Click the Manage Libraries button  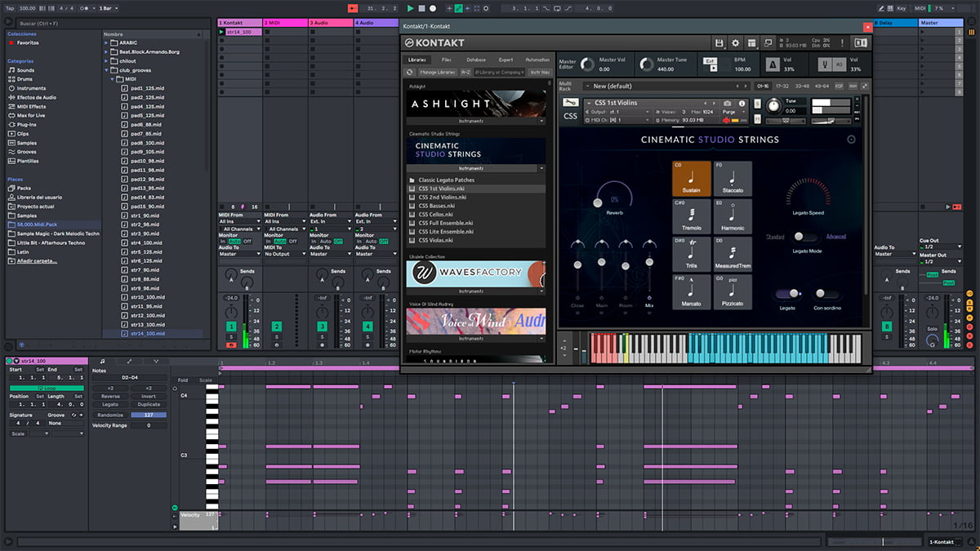pyautogui.click(x=438, y=73)
